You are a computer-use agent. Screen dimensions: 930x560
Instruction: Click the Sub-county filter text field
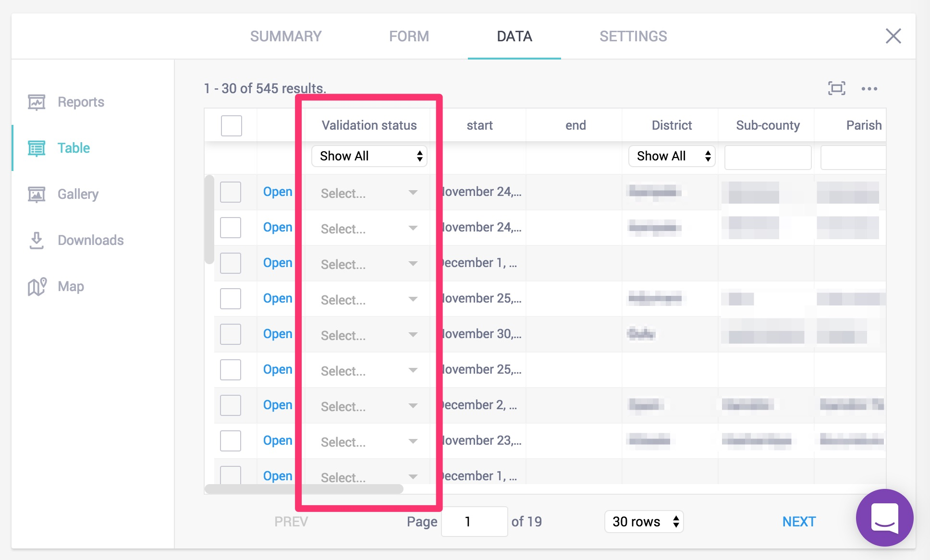768,157
